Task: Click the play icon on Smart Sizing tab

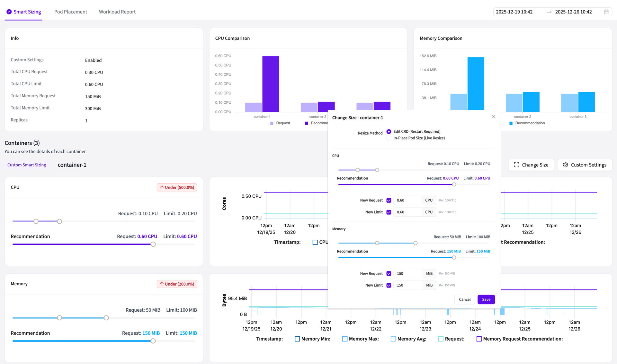Action: [9, 12]
